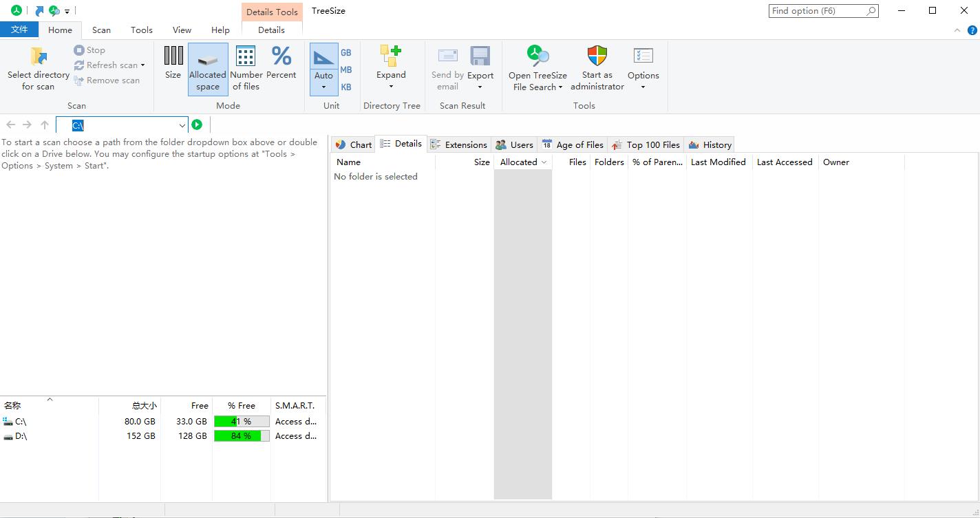
Task: Click the Find option search box
Action: [x=823, y=11]
